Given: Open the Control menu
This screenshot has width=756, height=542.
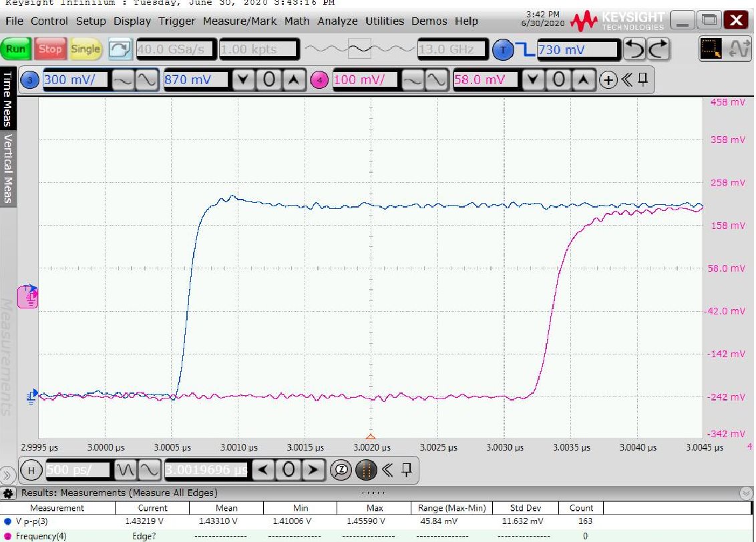Looking at the screenshot, I should [49, 21].
